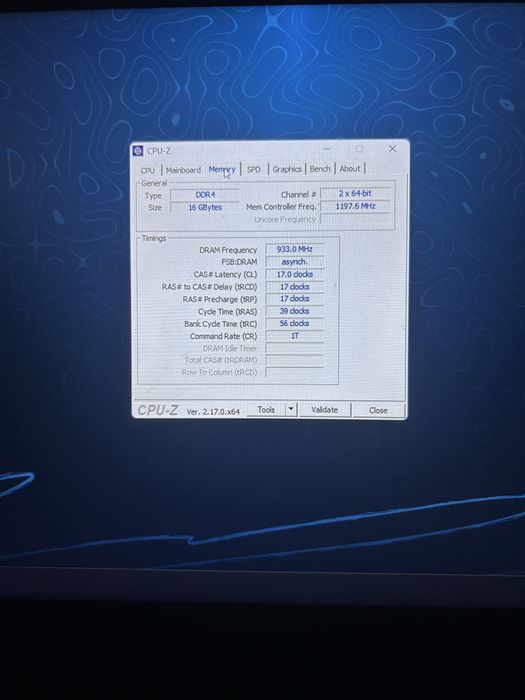This screenshot has height=700, width=525.
Task: Minimize the CPU-Z window
Action: pyautogui.click(x=326, y=149)
